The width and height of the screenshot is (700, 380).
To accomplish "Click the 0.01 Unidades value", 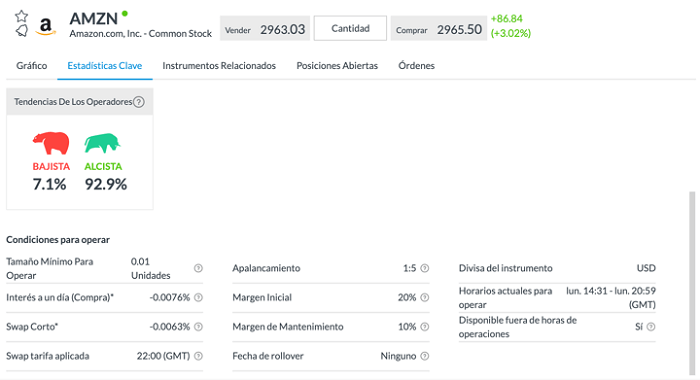I will point(150,268).
